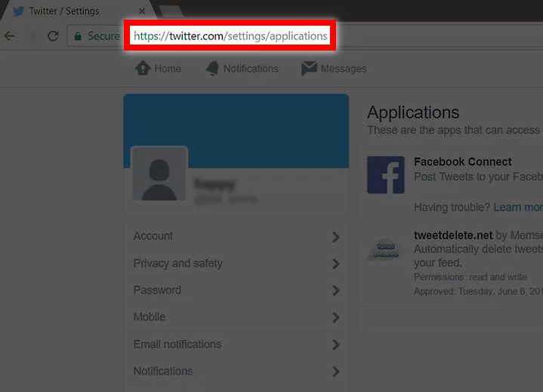This screenshot has height=392, width=543.
Task: Click the twitter.com/settings/applications address bar
Action: pyautogui.click(x=230, y=36)
